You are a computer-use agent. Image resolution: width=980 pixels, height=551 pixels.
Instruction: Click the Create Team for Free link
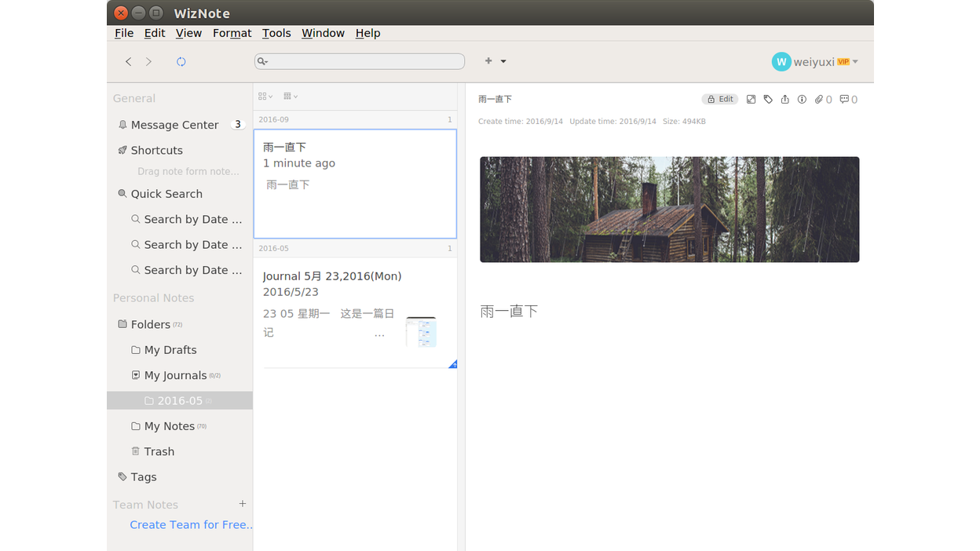tap(190, 524)
